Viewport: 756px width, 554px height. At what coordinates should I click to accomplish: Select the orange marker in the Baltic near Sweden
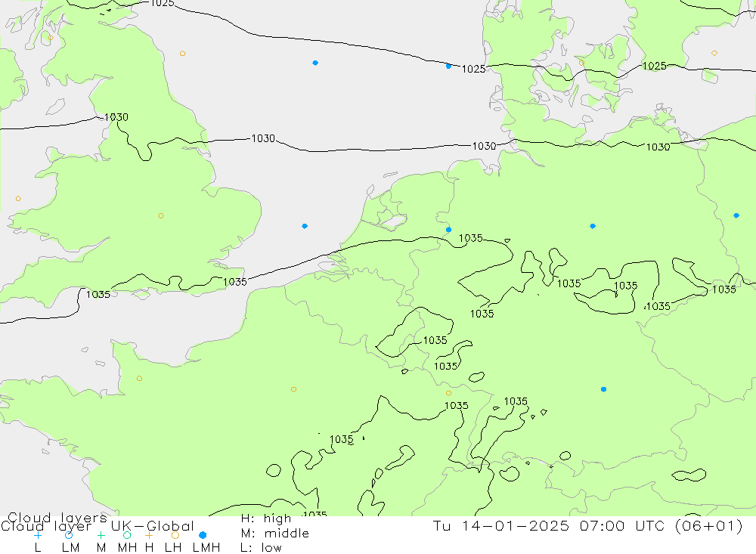pyautogui.click(x=714, y=53)
